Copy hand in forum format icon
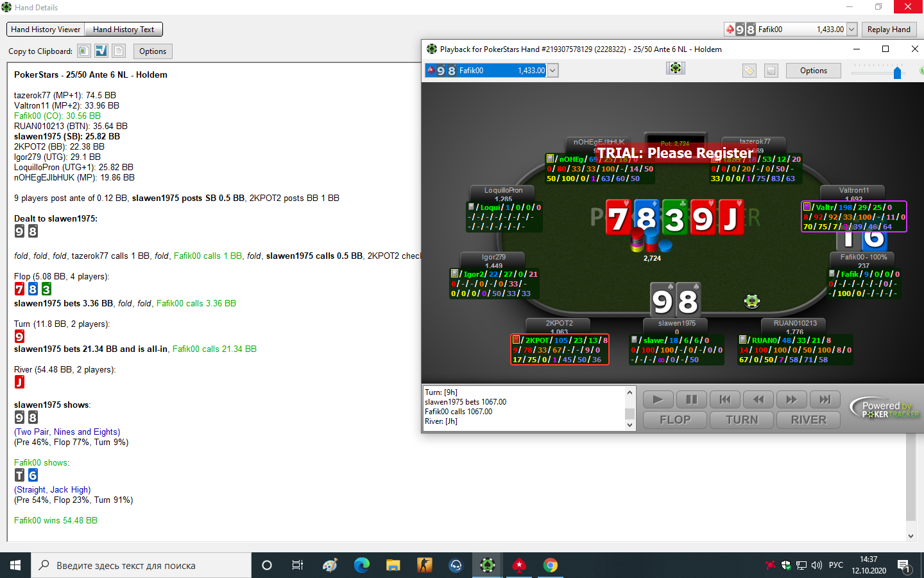 (x=101, y=51)
